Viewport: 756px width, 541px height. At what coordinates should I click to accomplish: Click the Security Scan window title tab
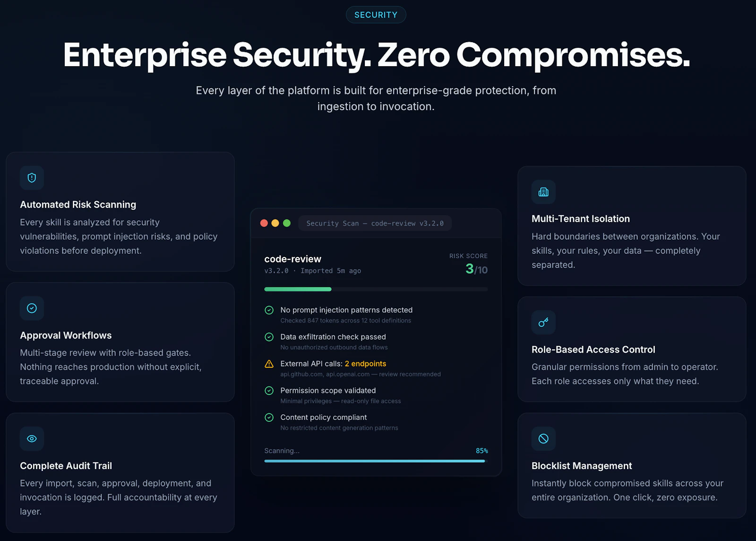[375, 223]
